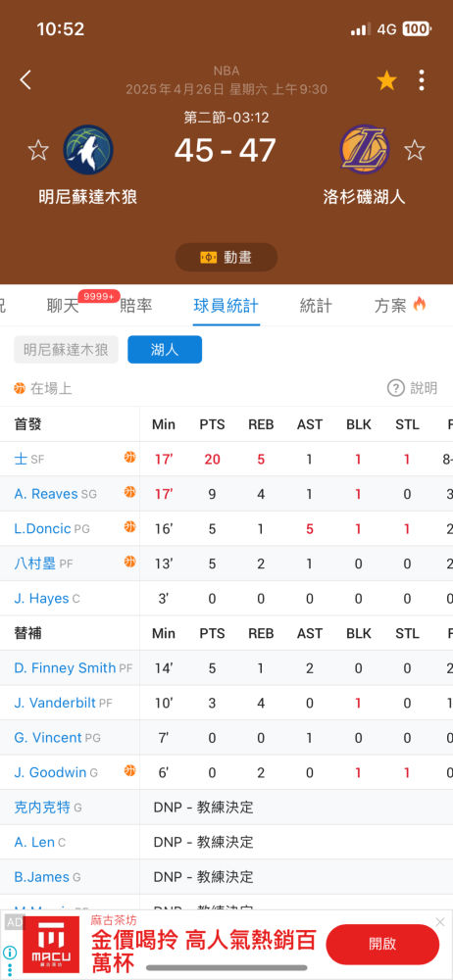Open L.Doncic player profile
Screen dimensions: 453x980
(x=42, y=529)
